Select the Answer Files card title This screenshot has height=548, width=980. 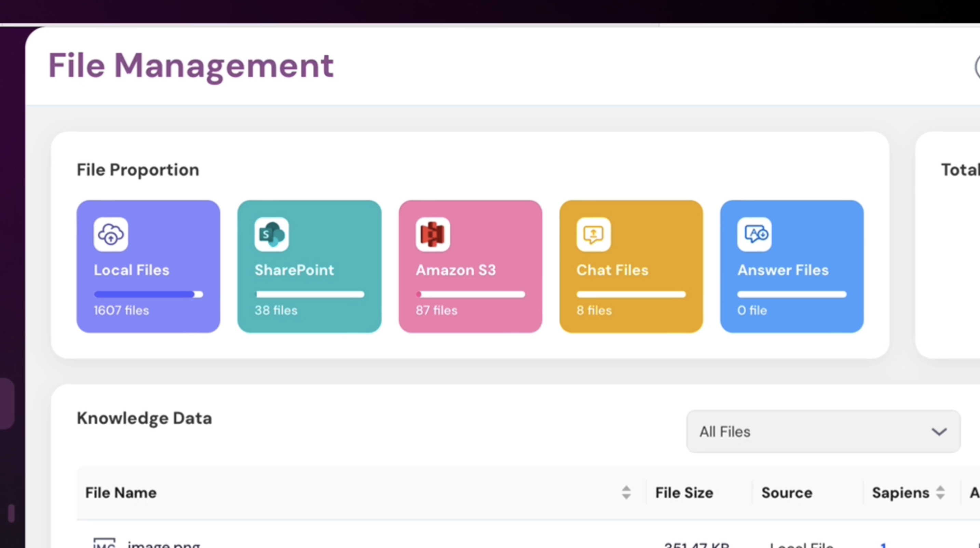tap(783, 270)
